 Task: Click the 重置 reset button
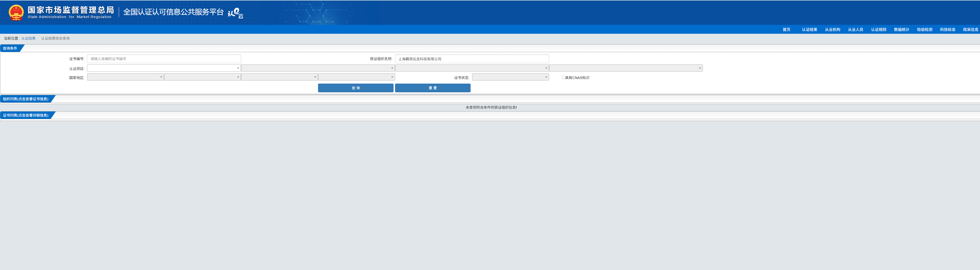coord(432,88)
